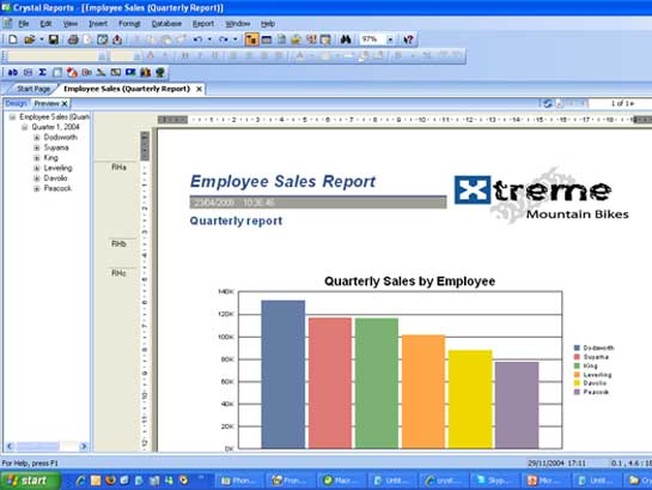
Task: Click the Windows Start button
Action: pos(30,480)
